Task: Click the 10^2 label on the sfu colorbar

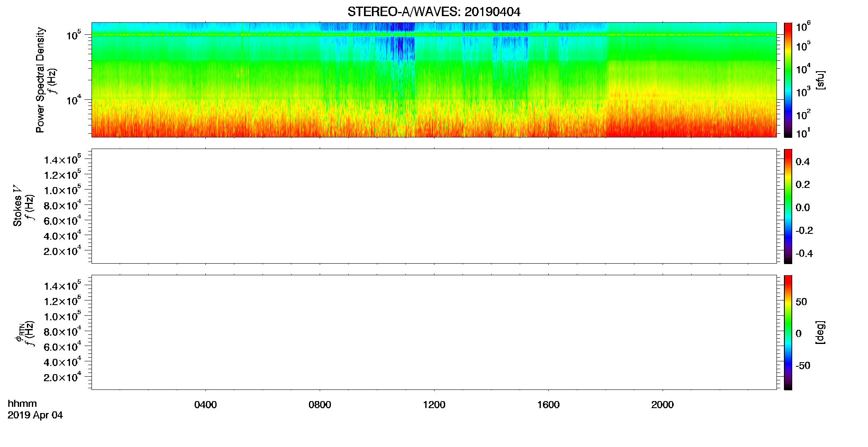Action: pos(803,114)
